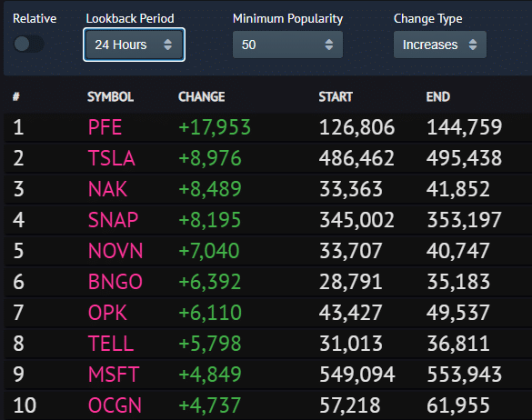Open the SNAP symbol link
Viewport: 532px width, 420px height.
(x=113, y=220)
